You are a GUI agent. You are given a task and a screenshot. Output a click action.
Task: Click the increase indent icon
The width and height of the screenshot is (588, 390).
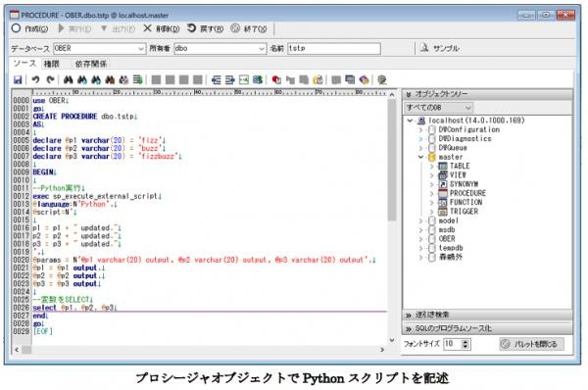pos(230,79)
